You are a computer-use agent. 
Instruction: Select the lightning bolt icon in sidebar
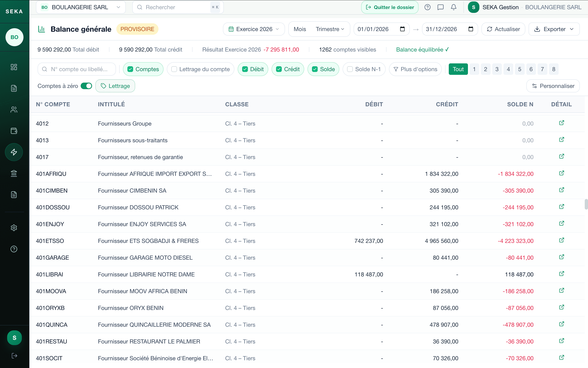pos(14,152)
